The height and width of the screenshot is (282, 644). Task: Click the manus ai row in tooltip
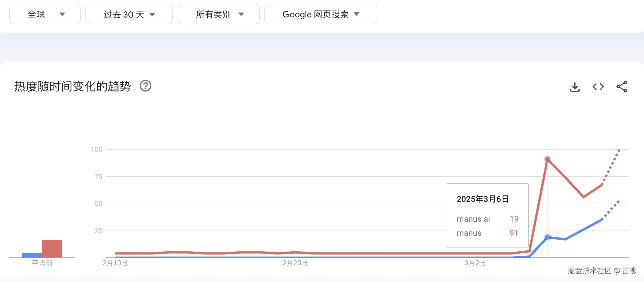487,219
